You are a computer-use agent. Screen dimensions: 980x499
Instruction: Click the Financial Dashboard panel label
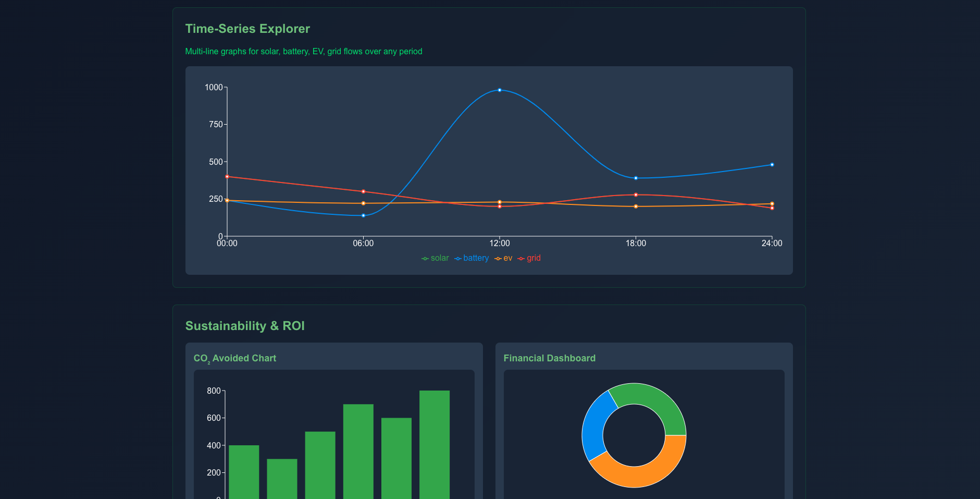pos(550,358)
